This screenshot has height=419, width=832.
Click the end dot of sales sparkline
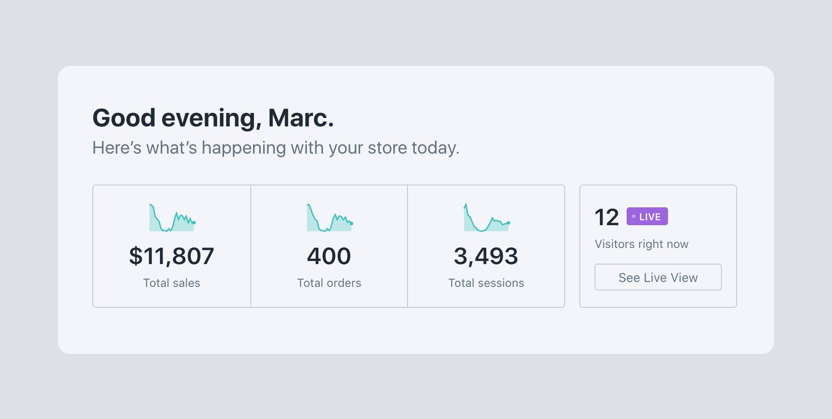[x=194, y=222]
